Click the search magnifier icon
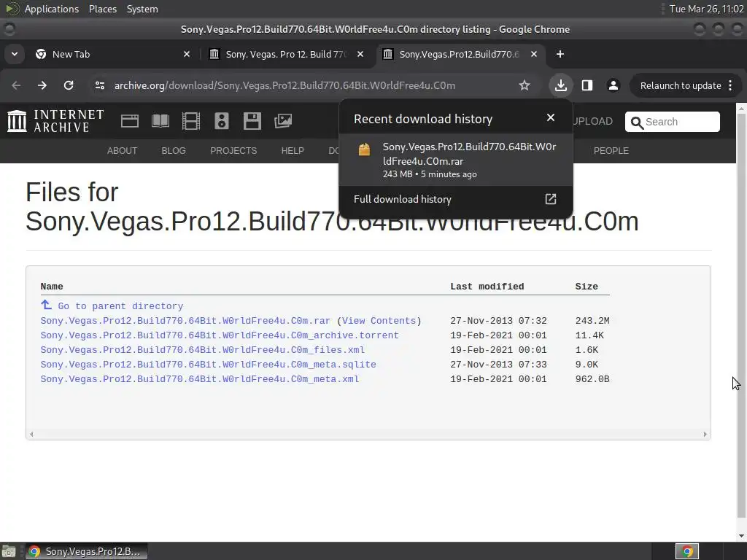The image size is (747, 560). [x=636, y=122]
